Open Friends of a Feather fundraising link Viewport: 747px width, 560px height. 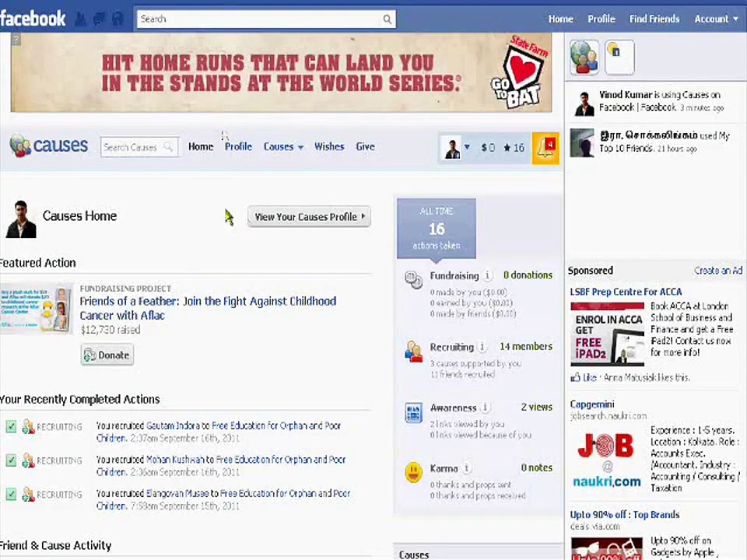point(209,308)
